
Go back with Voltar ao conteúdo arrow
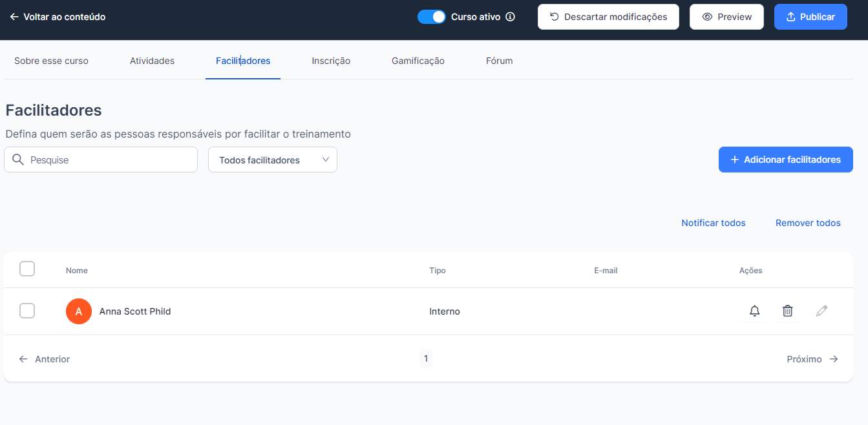[14, 17]
